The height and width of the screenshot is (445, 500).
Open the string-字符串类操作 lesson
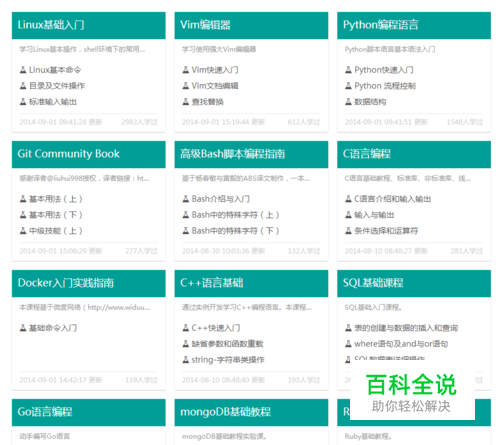(x=228, y=360)
